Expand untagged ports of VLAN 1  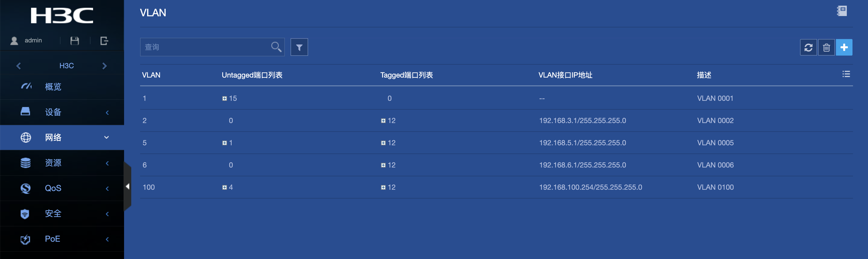coord(224,98)
